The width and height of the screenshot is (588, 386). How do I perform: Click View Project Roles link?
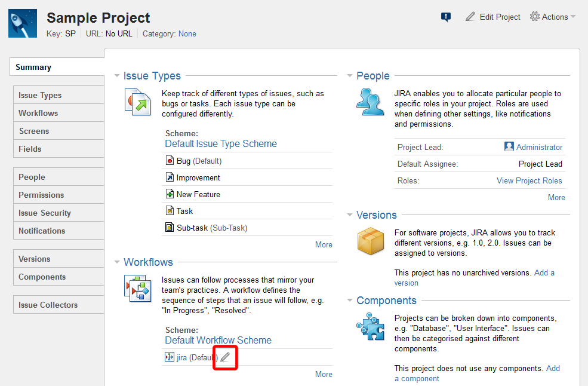tap(529, 180)
